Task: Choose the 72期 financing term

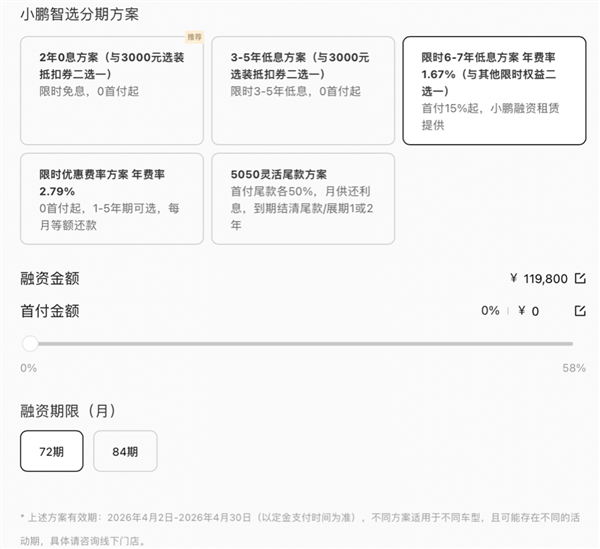Action: 52,451
